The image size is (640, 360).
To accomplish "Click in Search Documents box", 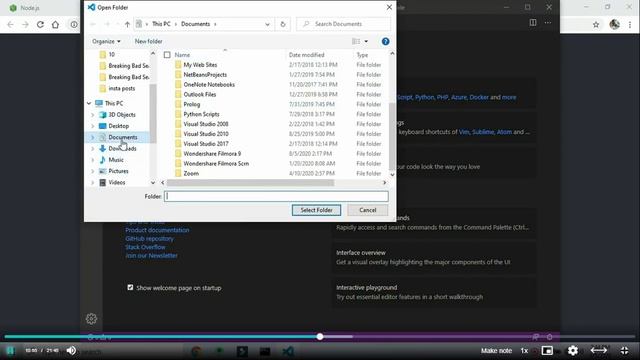I will pos(343,24).
